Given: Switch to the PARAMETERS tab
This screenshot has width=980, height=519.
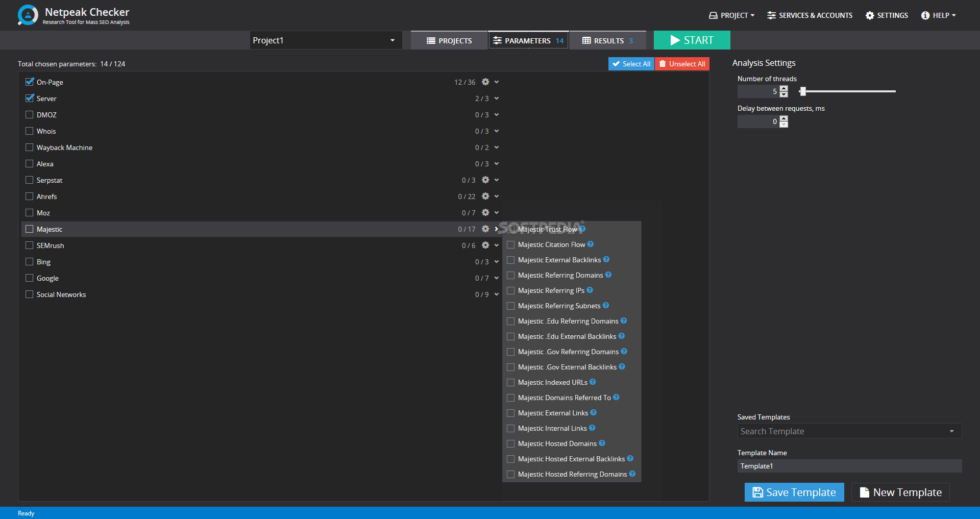Looking at the screenshot, I should point(528,40).
